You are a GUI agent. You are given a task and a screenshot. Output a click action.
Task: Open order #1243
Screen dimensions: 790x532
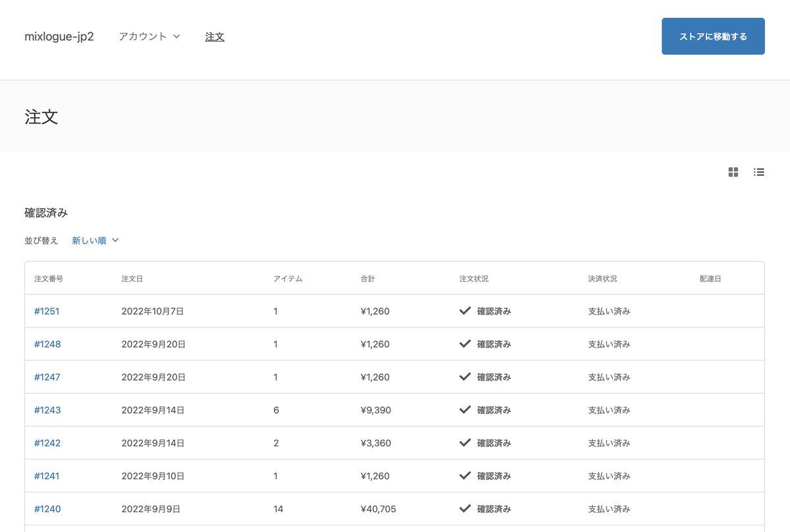(x=47, y=410)
